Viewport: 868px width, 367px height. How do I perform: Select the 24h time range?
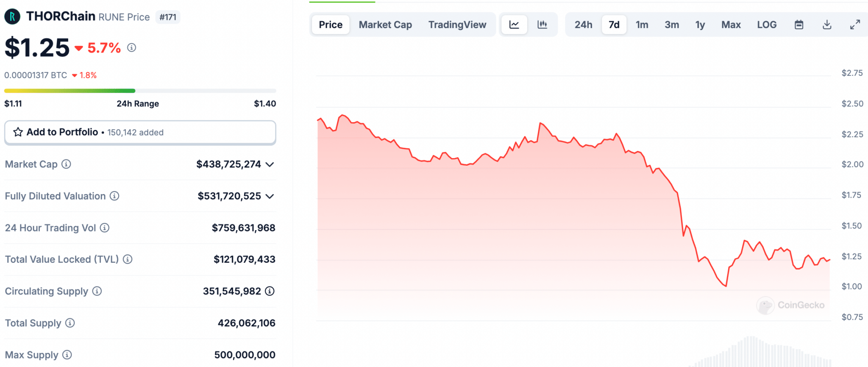583,25
